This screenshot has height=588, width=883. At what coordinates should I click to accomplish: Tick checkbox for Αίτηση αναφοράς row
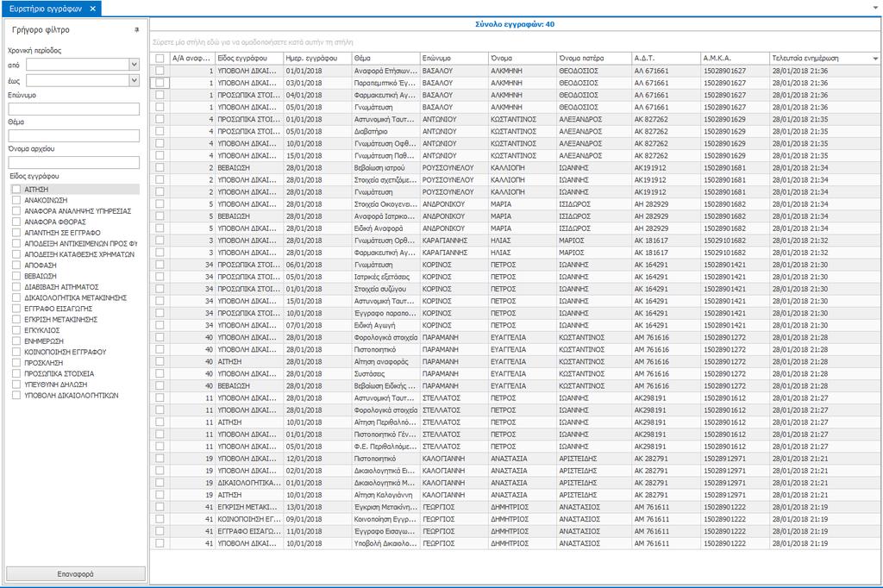pos(160,361)
